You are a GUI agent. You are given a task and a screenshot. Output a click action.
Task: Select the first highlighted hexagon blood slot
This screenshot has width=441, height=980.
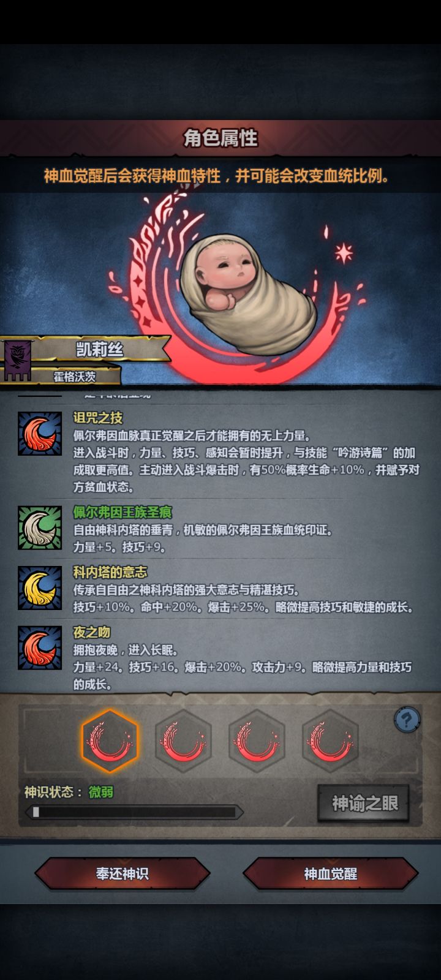(x=110, y=741)
